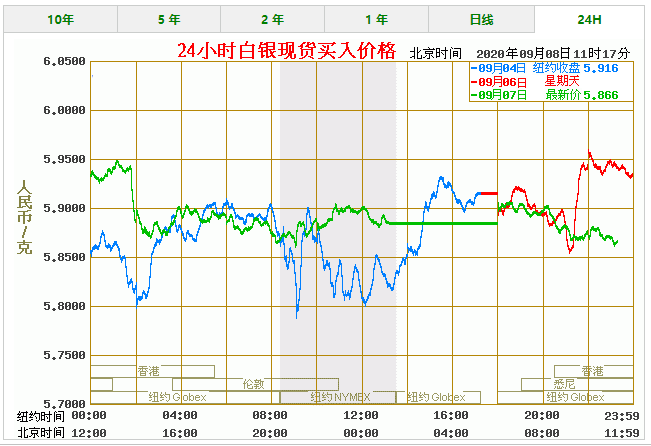Click the 5.9500 y-axis label
This screenshot has width=651, height=446.
coord(64,159)
